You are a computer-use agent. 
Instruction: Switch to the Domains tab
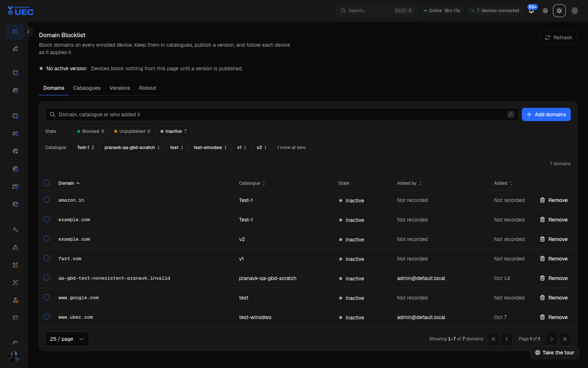[x=54, y=88]
